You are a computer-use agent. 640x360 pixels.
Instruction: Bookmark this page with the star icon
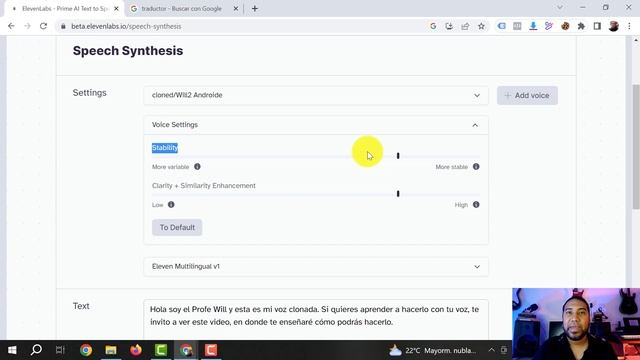[x=481, y=26]
